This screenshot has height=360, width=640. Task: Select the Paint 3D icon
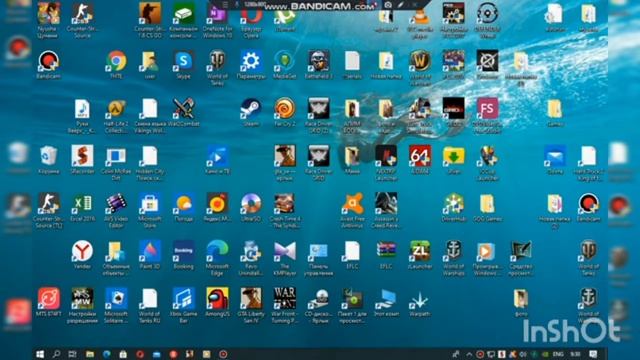pos(150,251)
